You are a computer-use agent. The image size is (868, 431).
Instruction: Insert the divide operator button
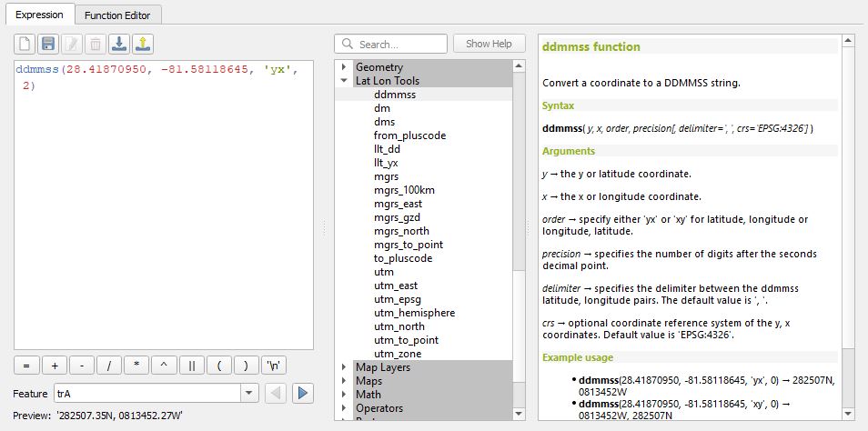[109, 366]
